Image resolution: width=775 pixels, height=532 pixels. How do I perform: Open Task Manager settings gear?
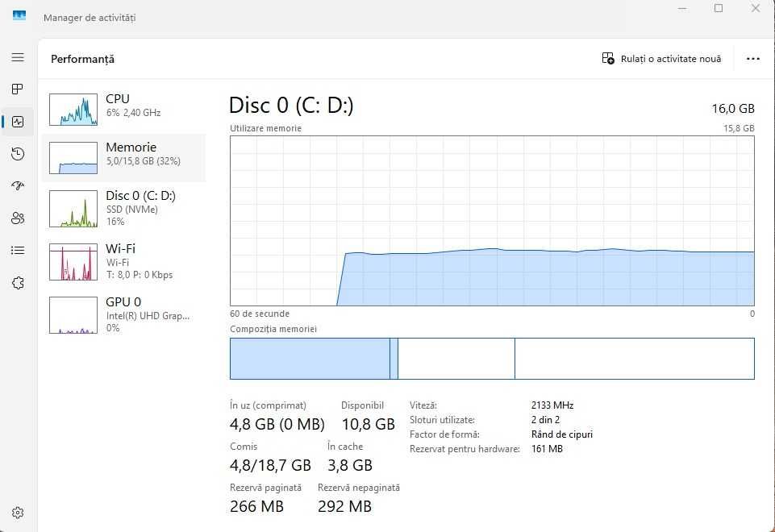click(18, 513)
